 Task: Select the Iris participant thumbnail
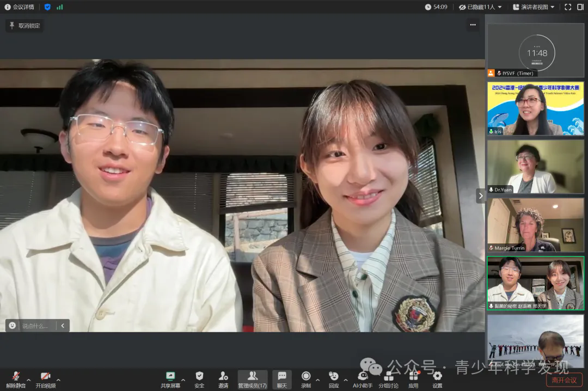[x=536, y=108]
